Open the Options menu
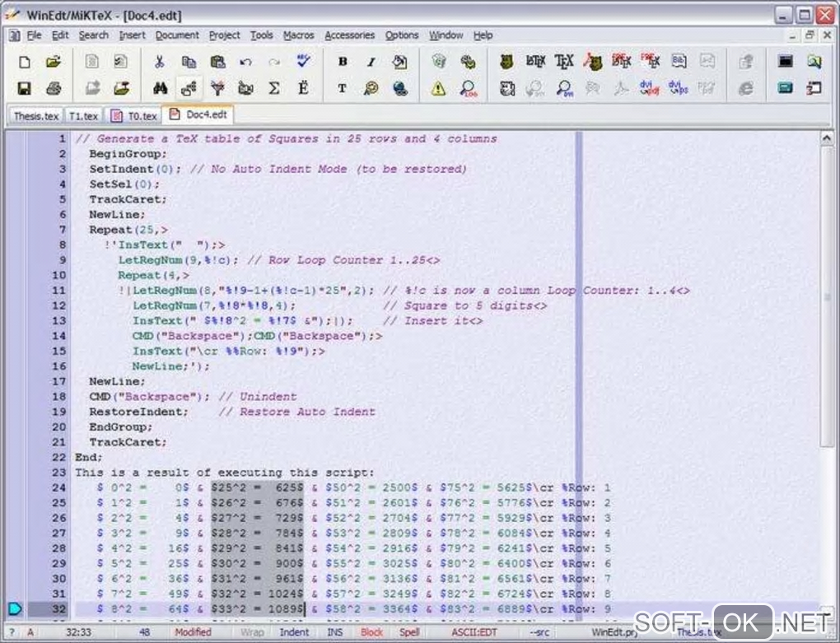Screen dimensions: 840x643 402,35
